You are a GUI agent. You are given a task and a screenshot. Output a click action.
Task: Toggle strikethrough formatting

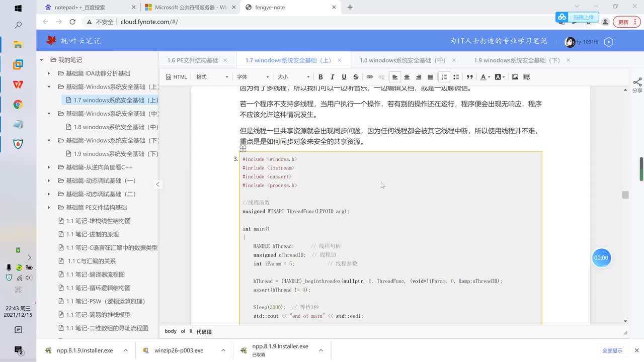(x=356, y=77)
